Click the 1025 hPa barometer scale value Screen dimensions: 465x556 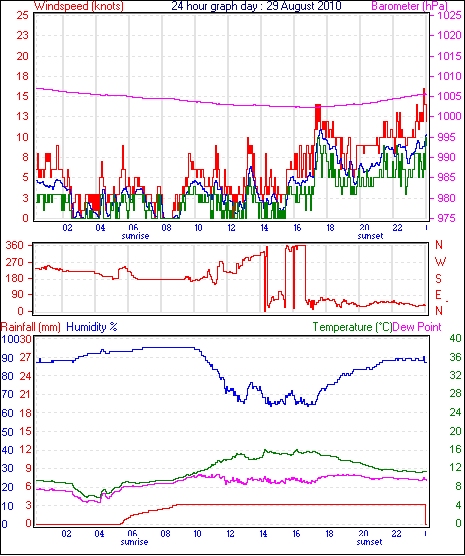[449, 16]
